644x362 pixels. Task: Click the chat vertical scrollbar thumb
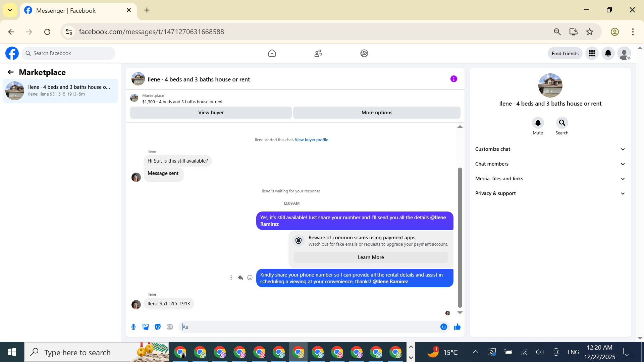pos(460,237)
